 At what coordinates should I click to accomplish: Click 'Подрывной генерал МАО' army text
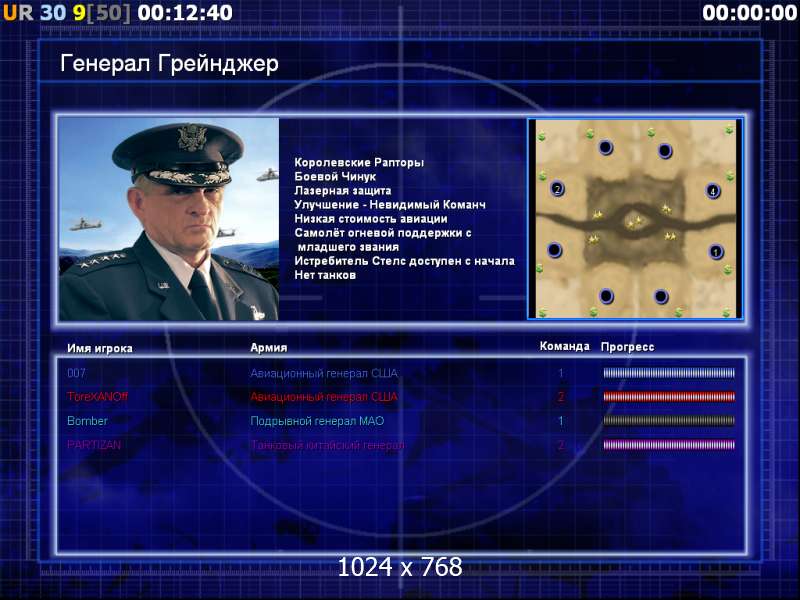[317, 421]
